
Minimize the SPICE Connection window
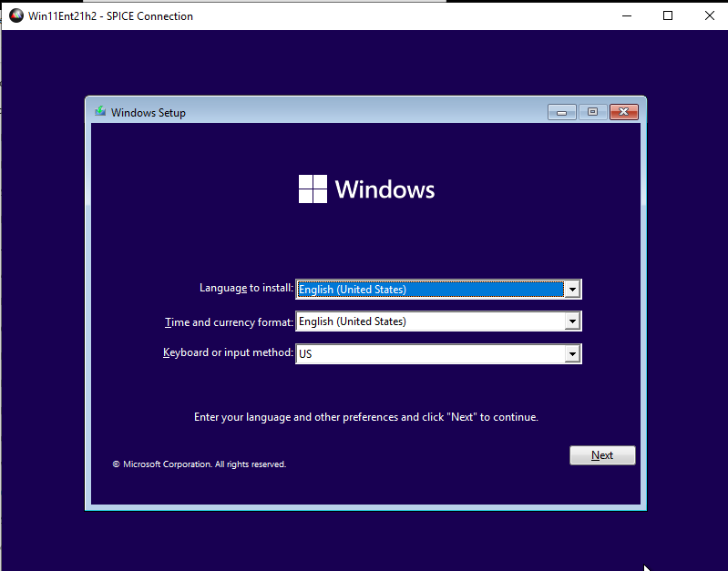pyautogui.click(x=627, y=15)
